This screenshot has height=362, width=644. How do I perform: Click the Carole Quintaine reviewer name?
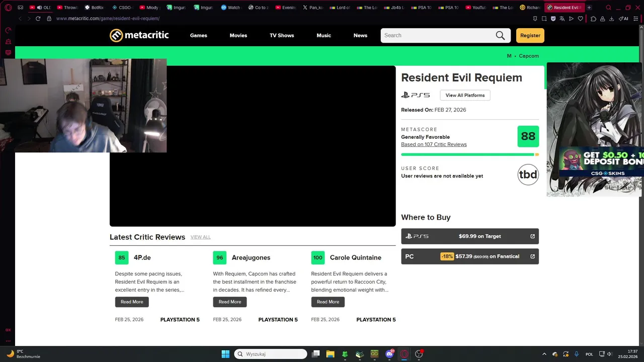pyautogui.click(x=356, y=257)
